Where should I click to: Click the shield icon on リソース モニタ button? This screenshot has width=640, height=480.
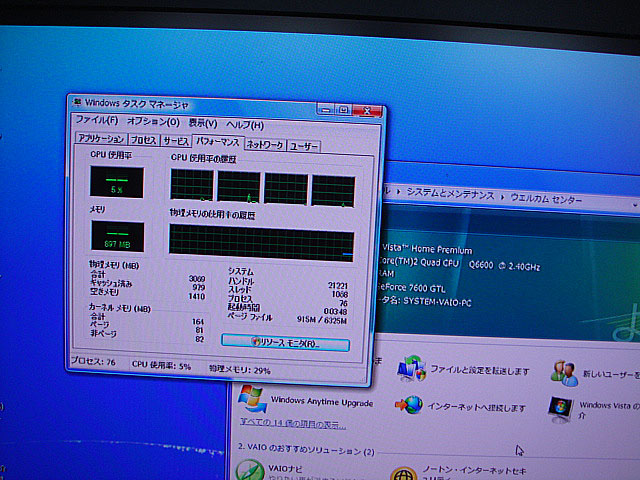pos(256,342)
